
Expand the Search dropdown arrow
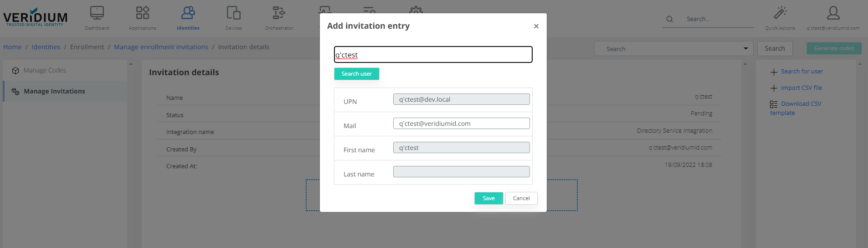[x=746, y=49]
